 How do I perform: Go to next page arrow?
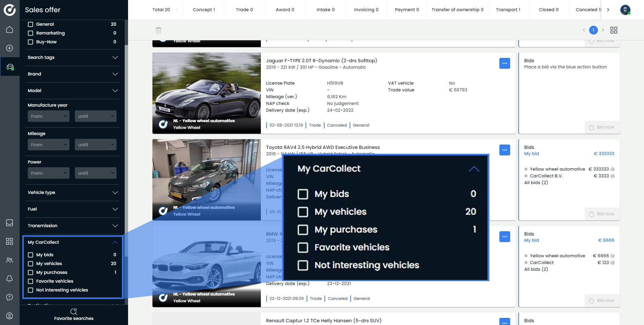point(603,30)
